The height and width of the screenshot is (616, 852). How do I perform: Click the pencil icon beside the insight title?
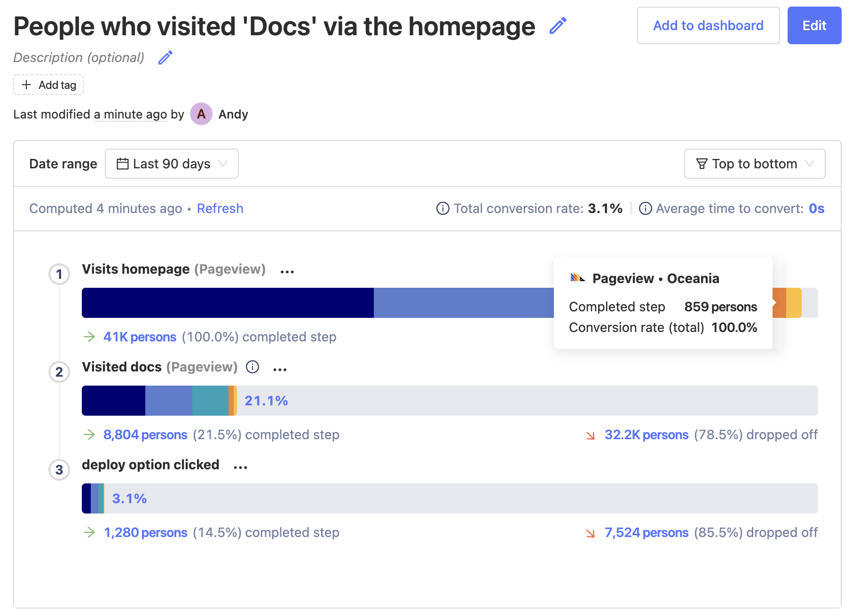(x=558, y=26)
